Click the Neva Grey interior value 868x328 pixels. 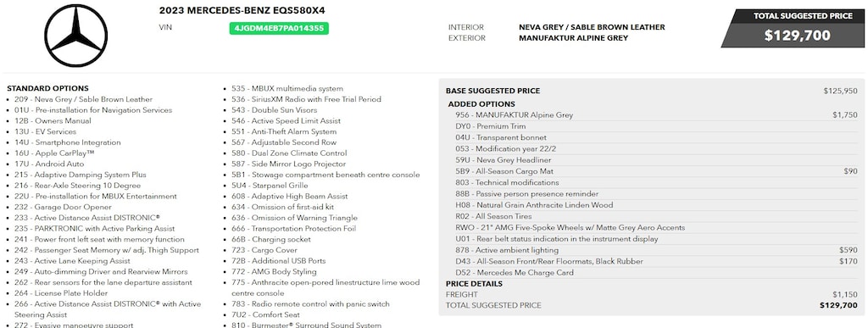click(x=592, y=27)
